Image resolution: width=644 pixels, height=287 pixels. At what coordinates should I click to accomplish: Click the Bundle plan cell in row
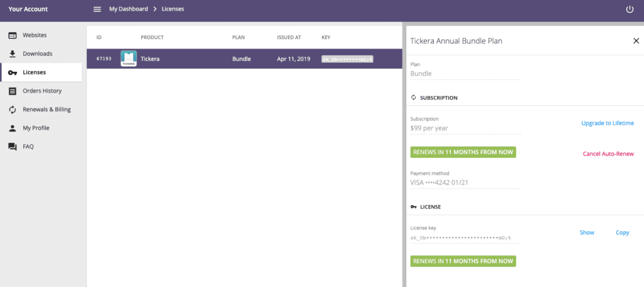(241, 59)
